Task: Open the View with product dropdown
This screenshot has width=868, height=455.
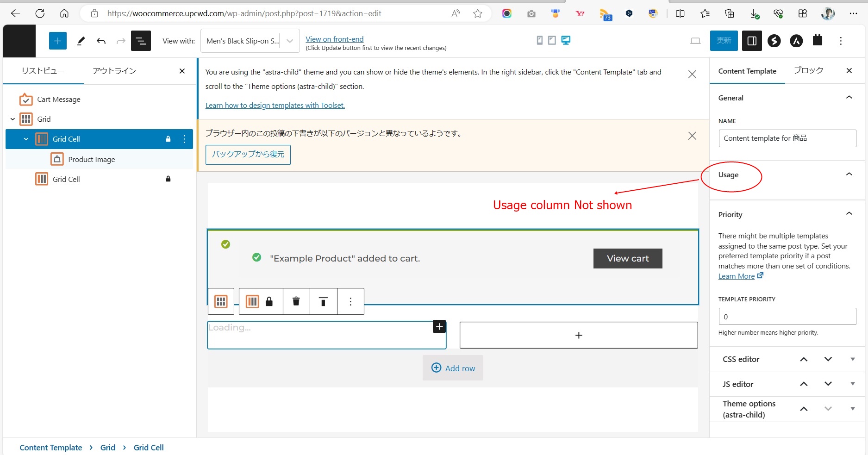Action: point(250,41)
